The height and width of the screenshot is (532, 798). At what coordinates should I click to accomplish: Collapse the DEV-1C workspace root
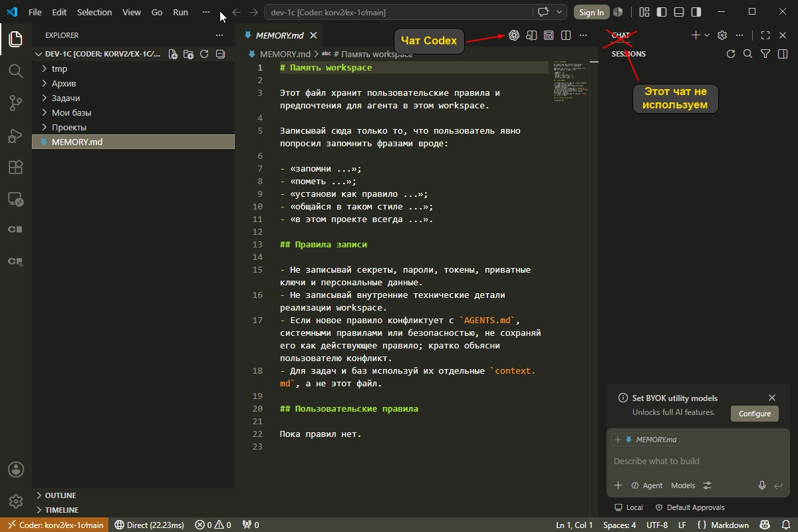click(98, 54)
